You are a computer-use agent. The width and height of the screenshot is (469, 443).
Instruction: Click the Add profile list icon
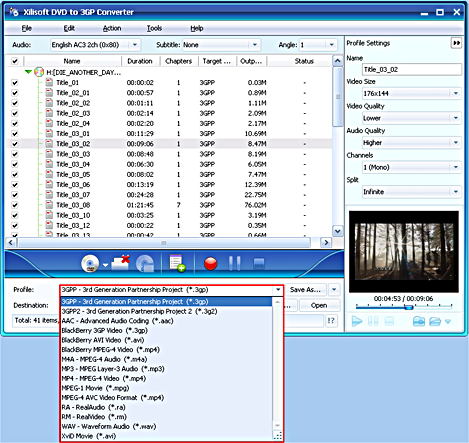pyautogui.click(x=177, y=263)
